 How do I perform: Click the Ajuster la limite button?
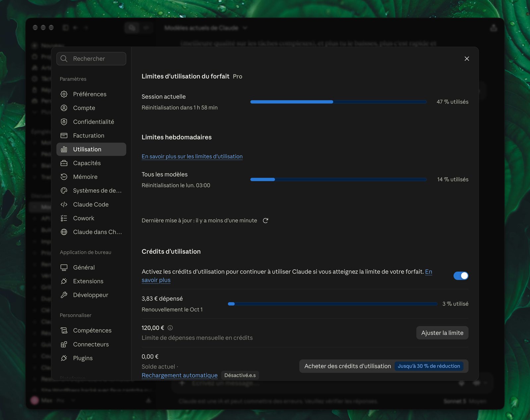[442, 333]
